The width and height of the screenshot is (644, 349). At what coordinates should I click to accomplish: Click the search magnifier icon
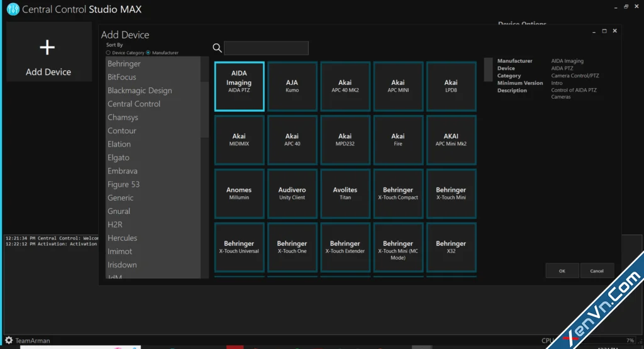[217, 48]
